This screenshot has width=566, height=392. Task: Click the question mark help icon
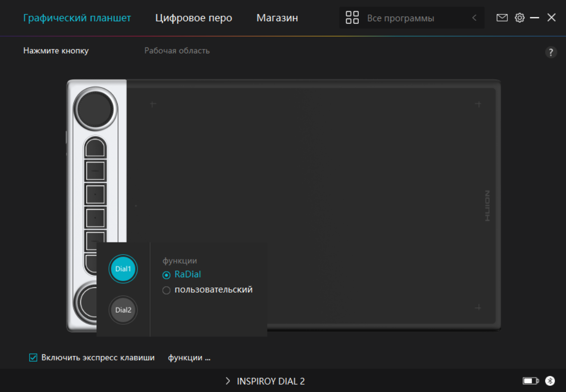551,53
